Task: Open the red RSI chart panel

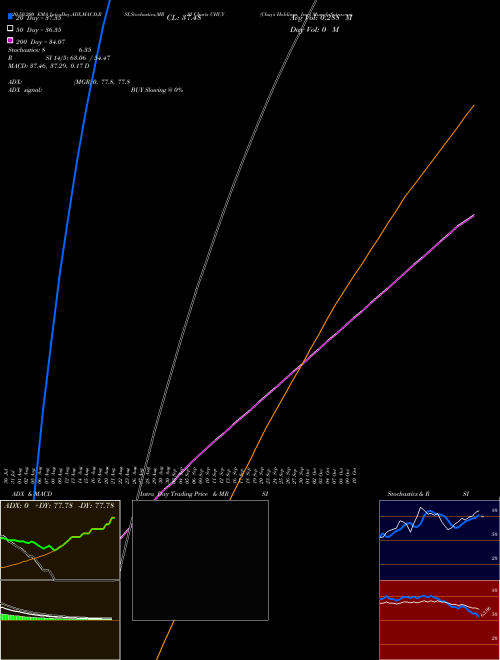Action: coord(439,620)
